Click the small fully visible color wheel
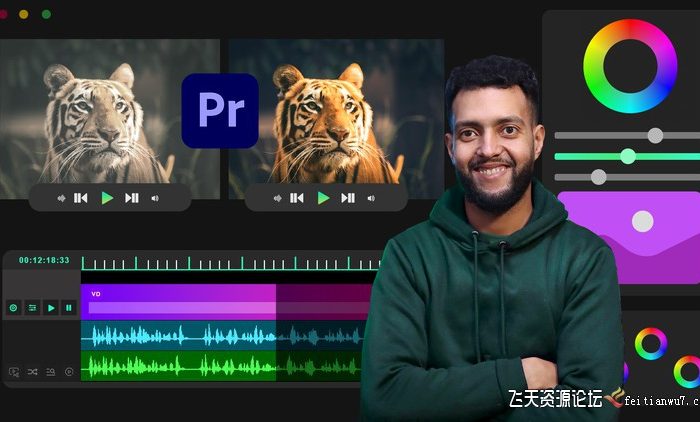The width and height of the screenshot is (700, 422). click(651, 344)
